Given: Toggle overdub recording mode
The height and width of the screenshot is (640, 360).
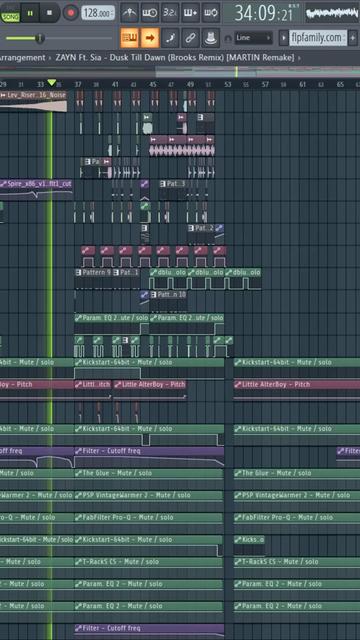Looking at the screenshot, I should (190, 13).
